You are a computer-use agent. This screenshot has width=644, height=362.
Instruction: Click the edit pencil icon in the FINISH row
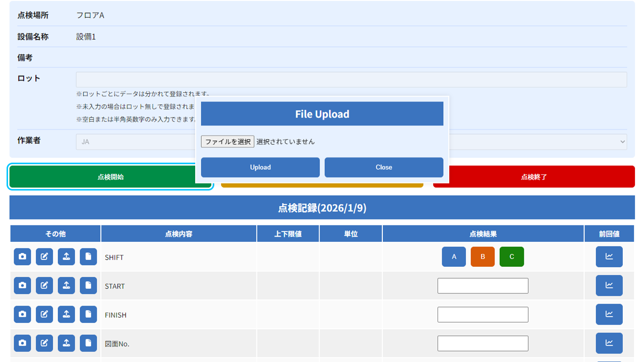point(44,315)
